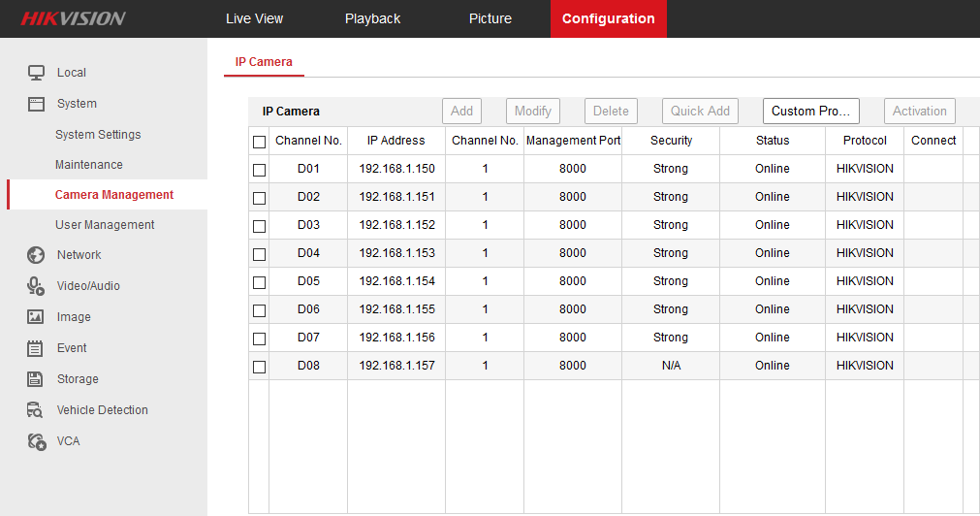Click the Video/Audio microphone icon

36,286
